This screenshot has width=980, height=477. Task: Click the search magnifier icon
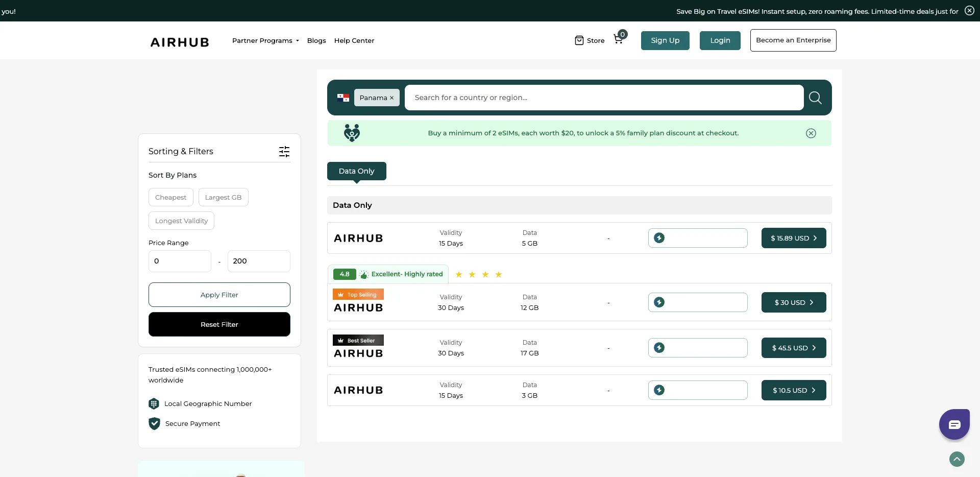[815, 98]
